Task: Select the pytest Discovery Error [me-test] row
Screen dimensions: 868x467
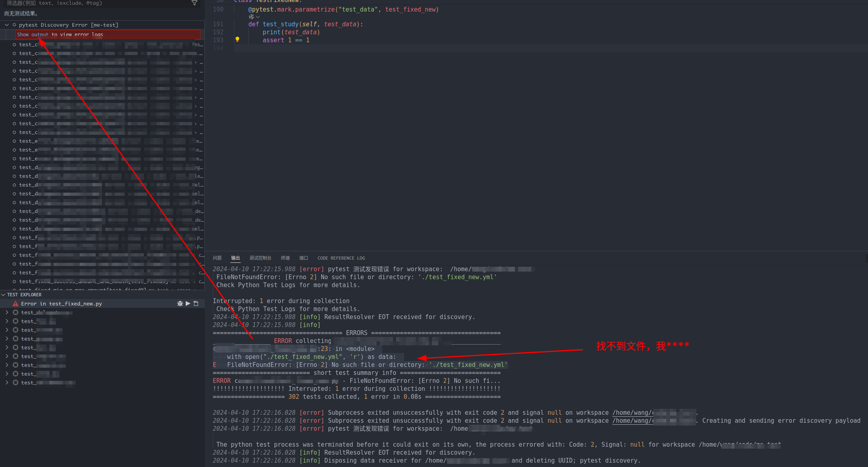Action: [102, 25]
